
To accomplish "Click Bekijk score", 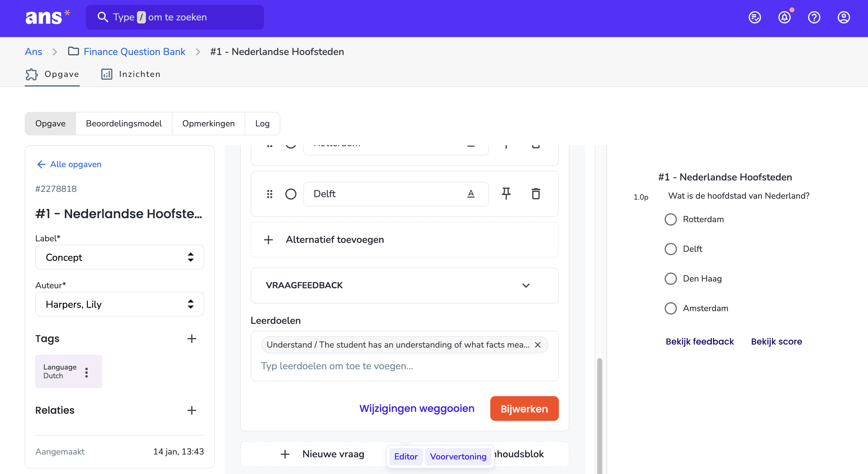I will (x=777, y=341).
